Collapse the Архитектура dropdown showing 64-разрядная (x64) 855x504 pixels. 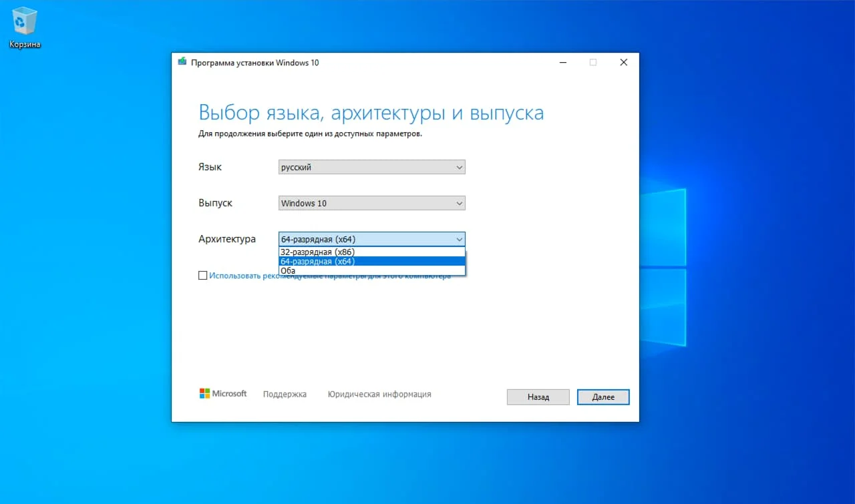tap(372, 239)
